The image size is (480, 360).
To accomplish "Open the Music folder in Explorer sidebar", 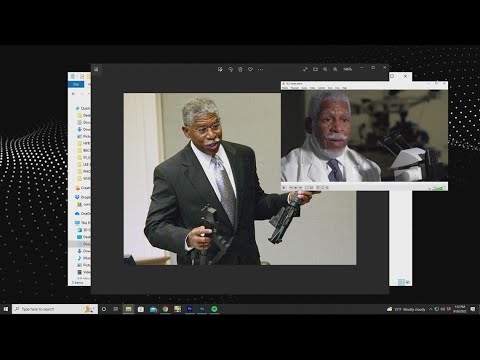I will pyautogui.click(x=84, y=258).
